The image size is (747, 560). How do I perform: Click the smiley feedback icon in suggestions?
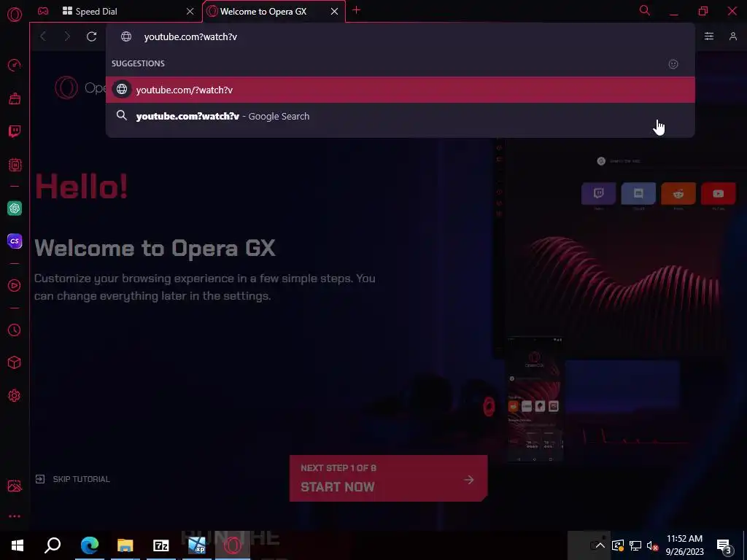673,64
